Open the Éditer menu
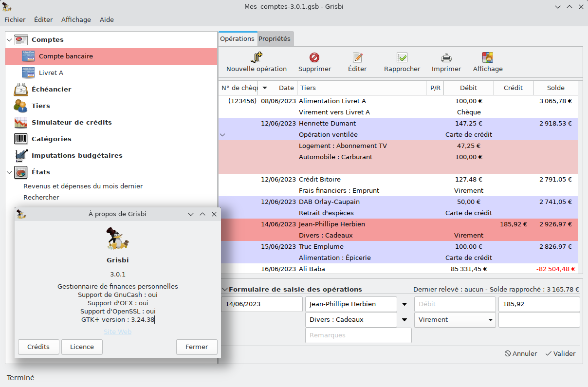The image size is (588, 387). click(43, 19)
